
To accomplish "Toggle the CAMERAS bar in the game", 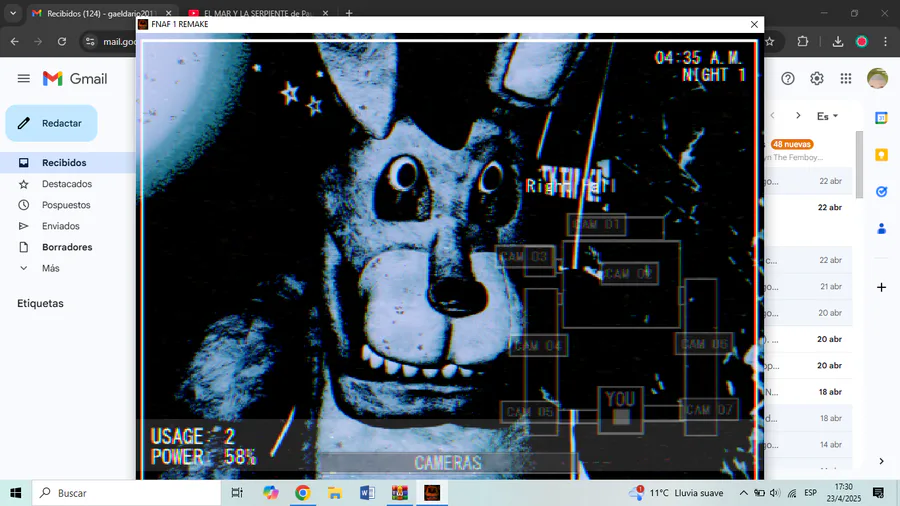I will [448, 462].
